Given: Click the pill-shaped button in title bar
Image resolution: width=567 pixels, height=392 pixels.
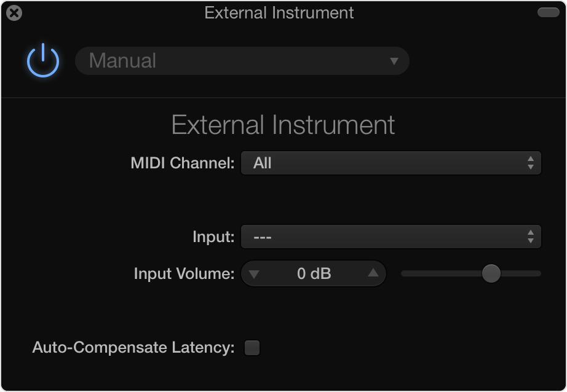Looking at the screenshot, I should (548, 12).
